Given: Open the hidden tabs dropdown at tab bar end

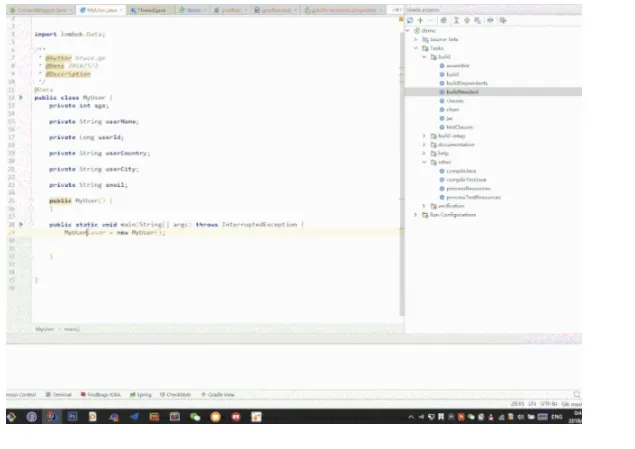Looking at the screenshot, I should [396, 10].
